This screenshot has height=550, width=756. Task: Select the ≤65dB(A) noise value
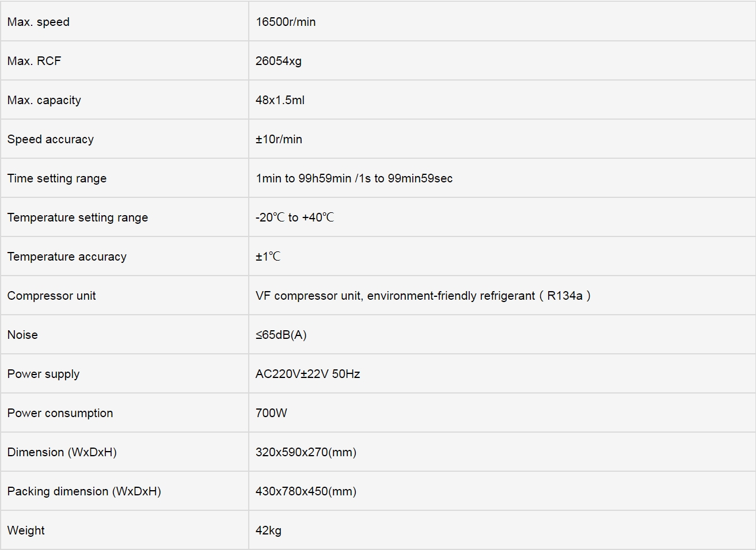click(281, 335)
